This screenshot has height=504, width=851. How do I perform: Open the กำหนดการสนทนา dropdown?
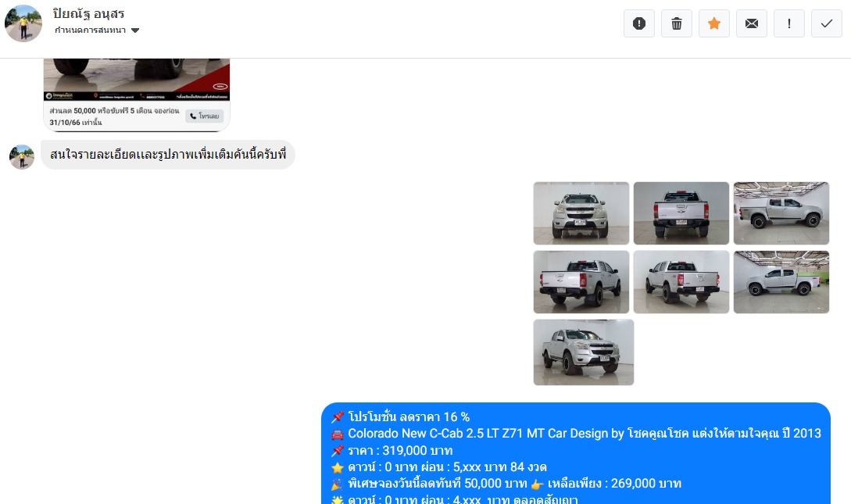[97, 30]
